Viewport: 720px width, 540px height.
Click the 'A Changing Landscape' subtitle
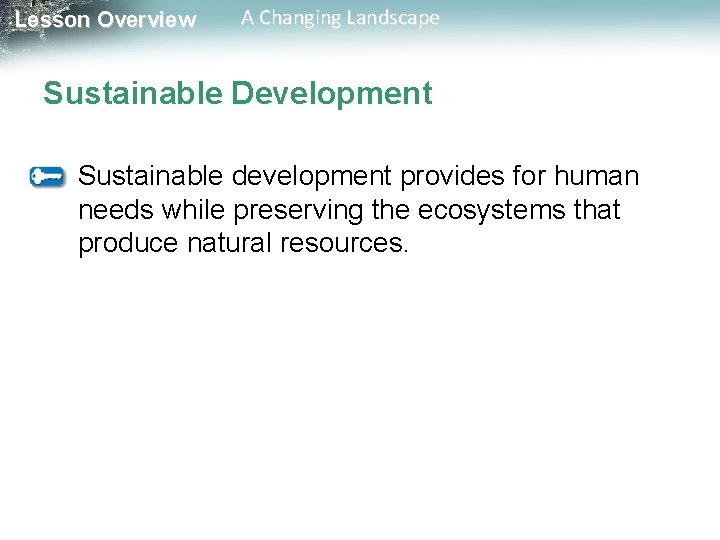340,18
